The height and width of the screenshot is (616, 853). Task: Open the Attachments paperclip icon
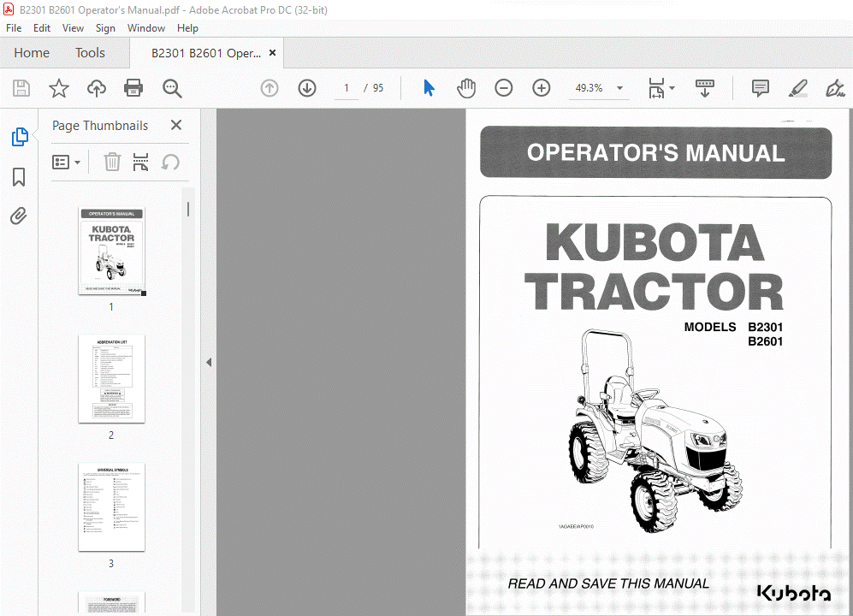point(19,216)
